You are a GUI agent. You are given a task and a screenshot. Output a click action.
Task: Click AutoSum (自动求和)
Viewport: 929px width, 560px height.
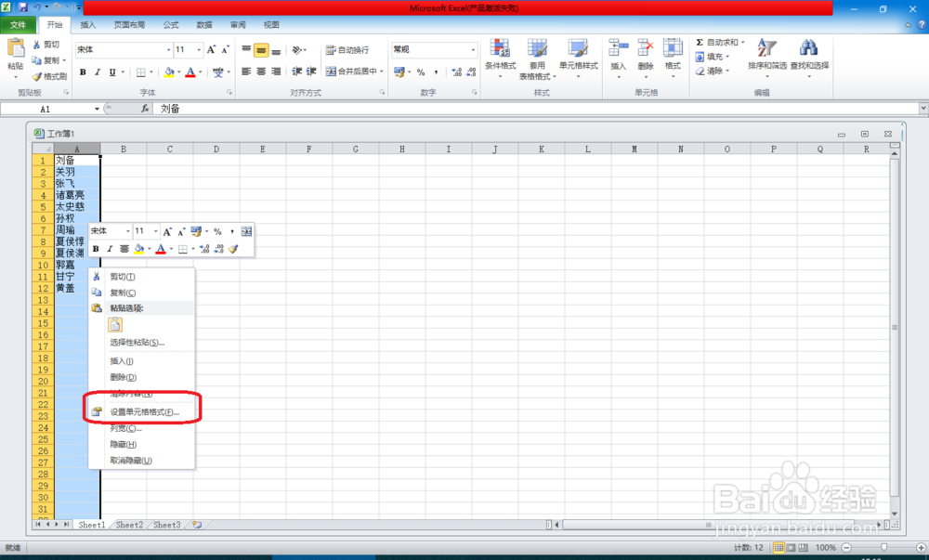click(x=717, y=43)
